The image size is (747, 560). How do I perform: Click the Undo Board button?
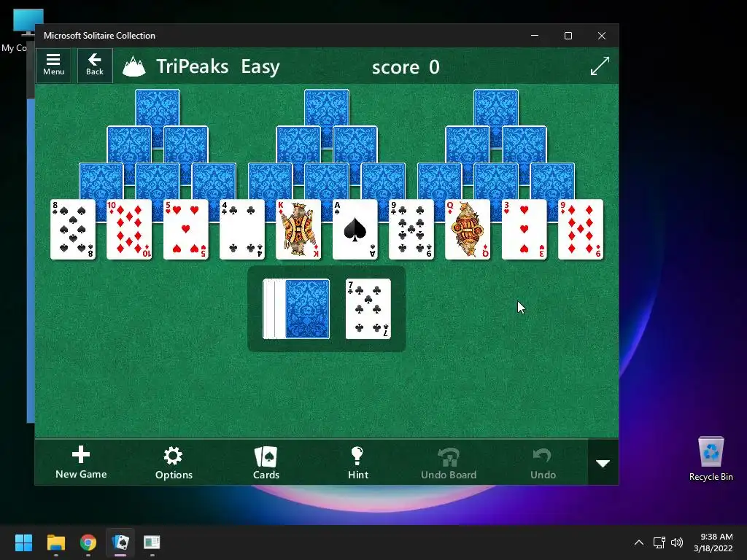(x=449, y=462)
